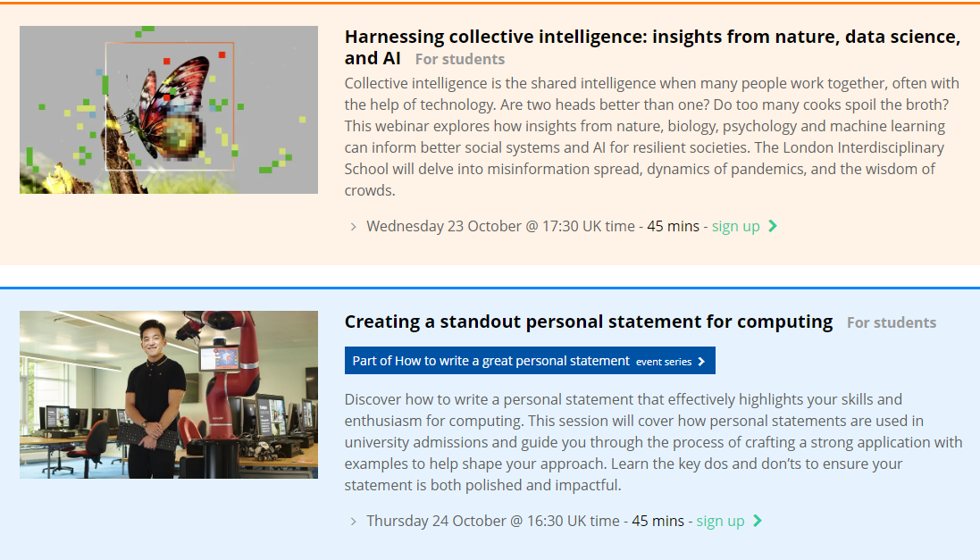Screen dimensions: 980x560
Task: Open the Creating a standout personal statement title
Action: pos(588,322)
